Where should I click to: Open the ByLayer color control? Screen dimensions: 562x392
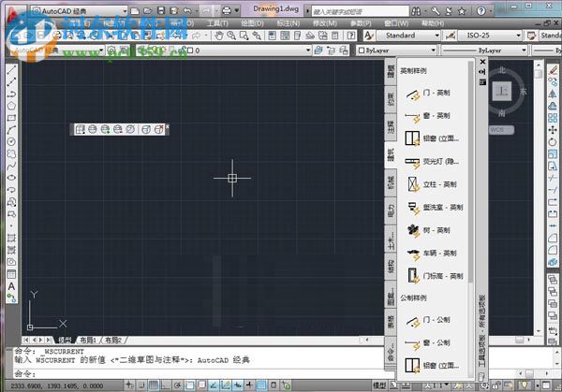tap(396, 51)
